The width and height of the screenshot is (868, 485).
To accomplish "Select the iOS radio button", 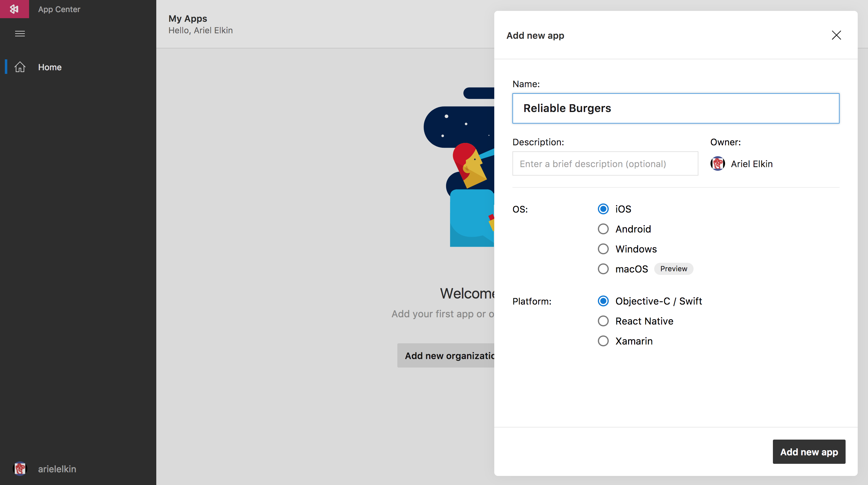I will [x=603, y=209].
